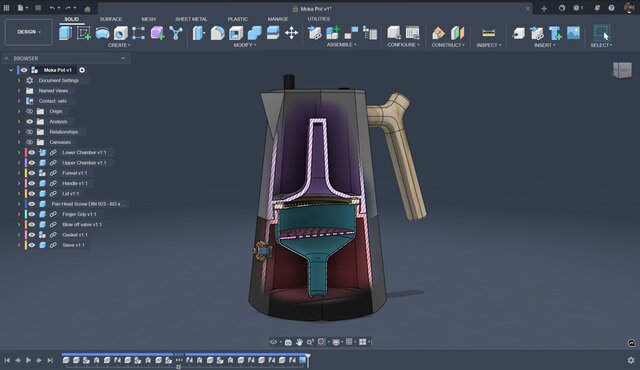Select the New Component tool in Assemble
Image resolution: width=640 pixels, height=370 pixels.
(x=333, y=33)
